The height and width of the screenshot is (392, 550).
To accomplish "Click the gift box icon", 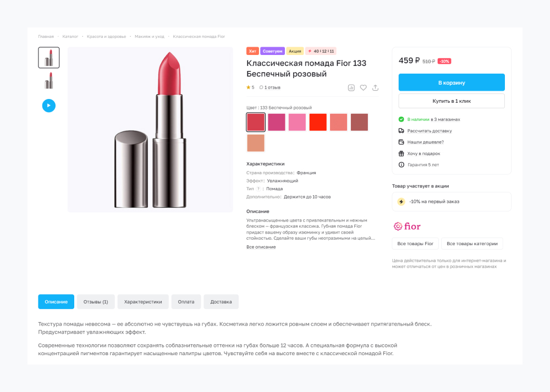I will [x=402, y=153].
